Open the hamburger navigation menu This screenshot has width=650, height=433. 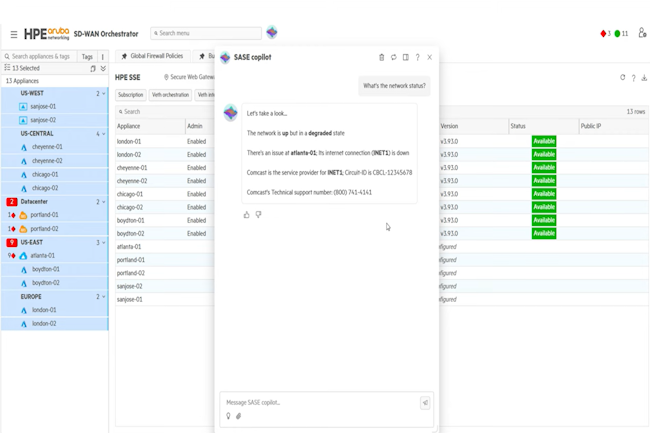13,34
